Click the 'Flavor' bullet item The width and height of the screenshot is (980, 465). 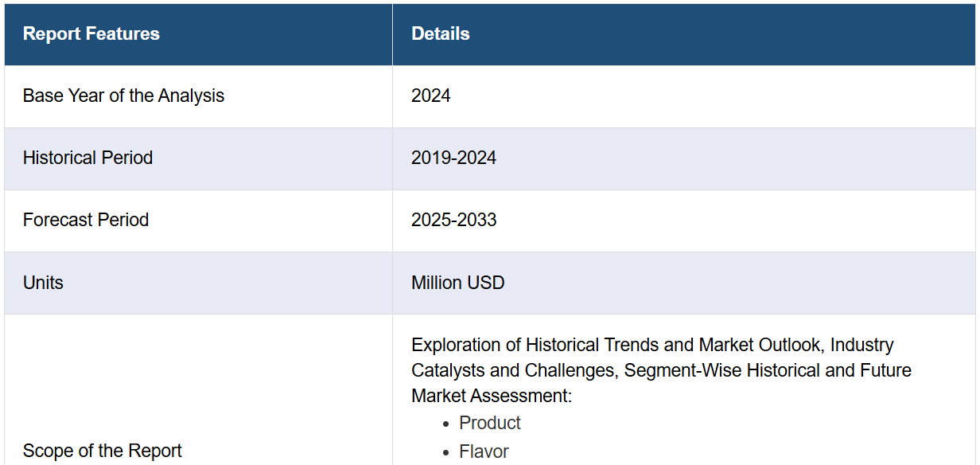pyautogui.click(x=484, y=451)
